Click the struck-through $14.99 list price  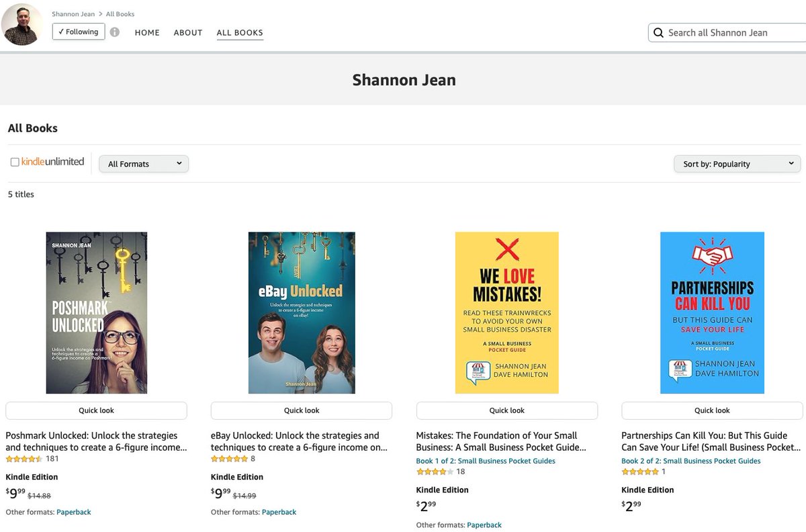[x=244, y=496]
